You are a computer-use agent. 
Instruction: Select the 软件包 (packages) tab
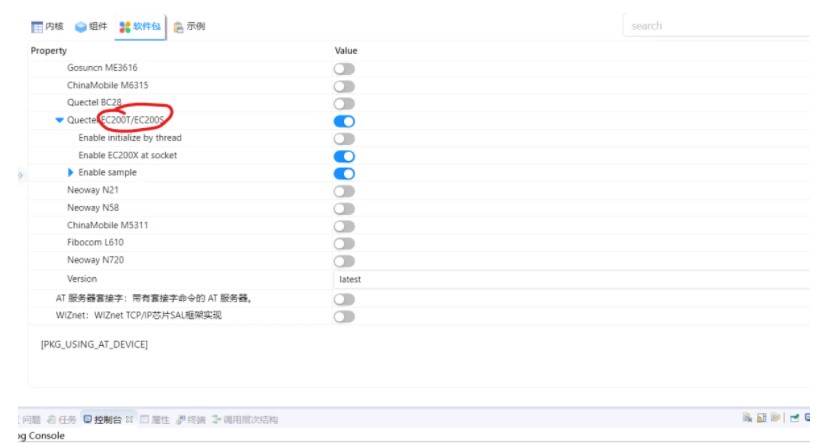pyautogui.click(x=140, y=26)
